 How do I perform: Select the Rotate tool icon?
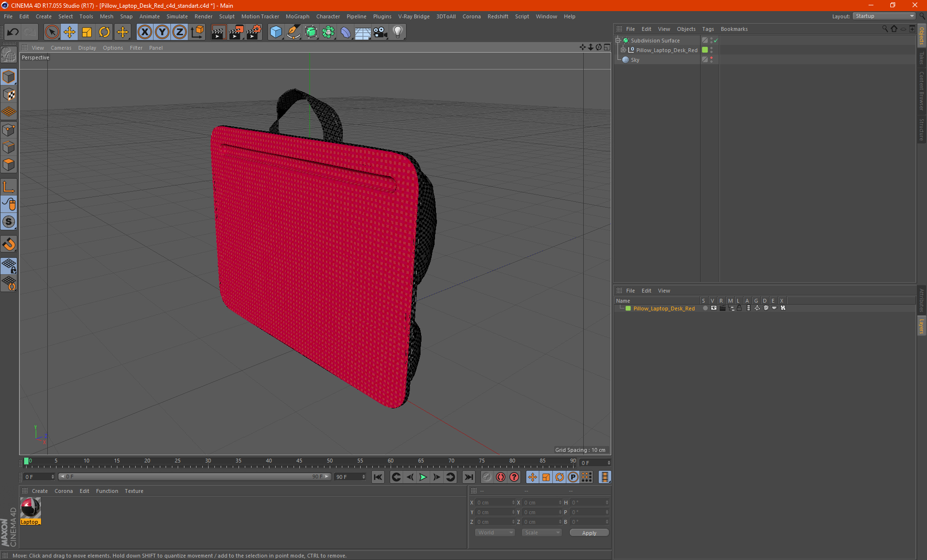(104, 32)
